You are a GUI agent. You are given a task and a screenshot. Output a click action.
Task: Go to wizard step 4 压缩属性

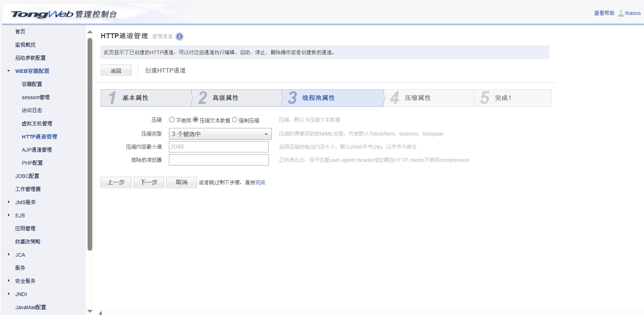[429, 98]
